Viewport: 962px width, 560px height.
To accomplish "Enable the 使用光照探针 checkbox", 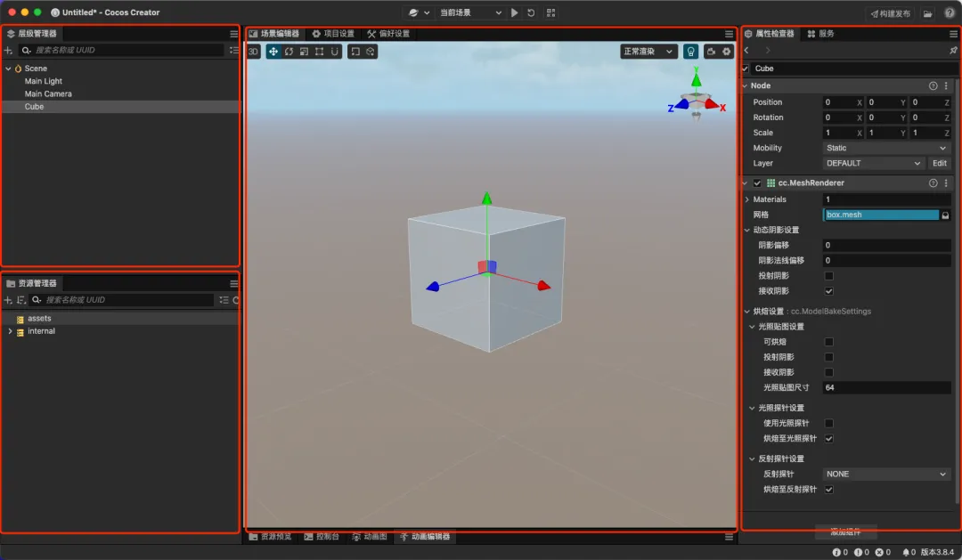I will [829, 423].
